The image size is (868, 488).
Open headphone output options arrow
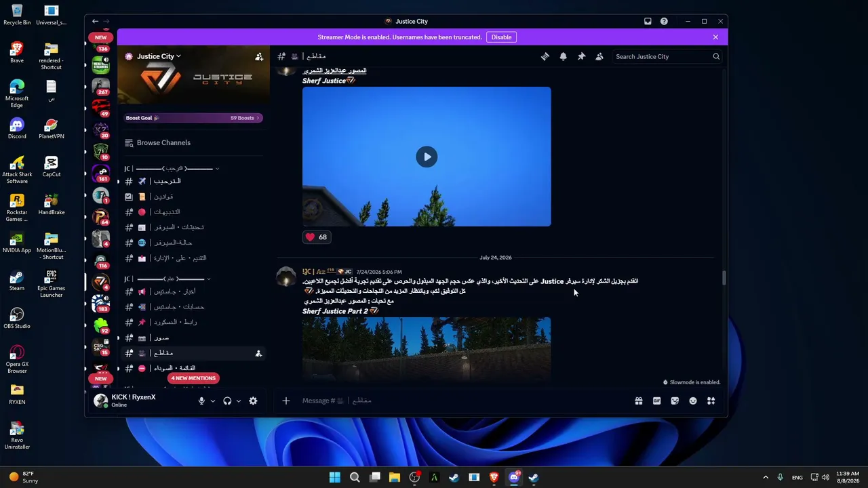pyautogui.click(x=238, y=401)
